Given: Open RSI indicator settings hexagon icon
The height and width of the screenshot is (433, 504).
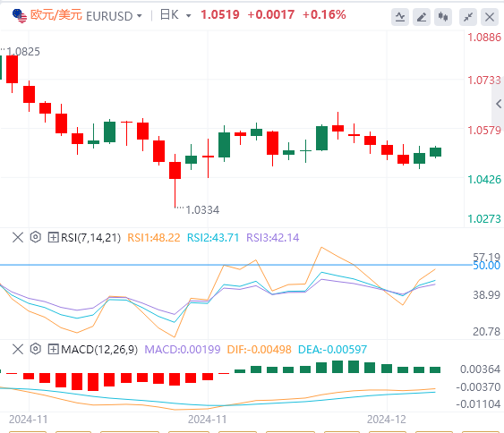Looking at the screenshot, I should click(36, 237).
